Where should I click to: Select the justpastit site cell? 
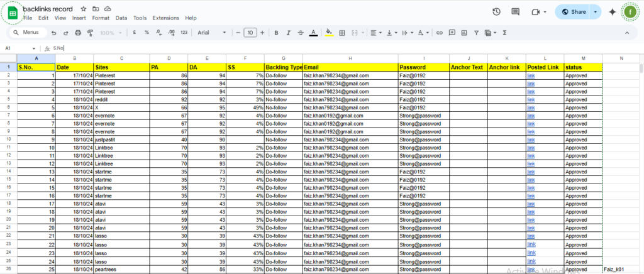pos(121,140)
